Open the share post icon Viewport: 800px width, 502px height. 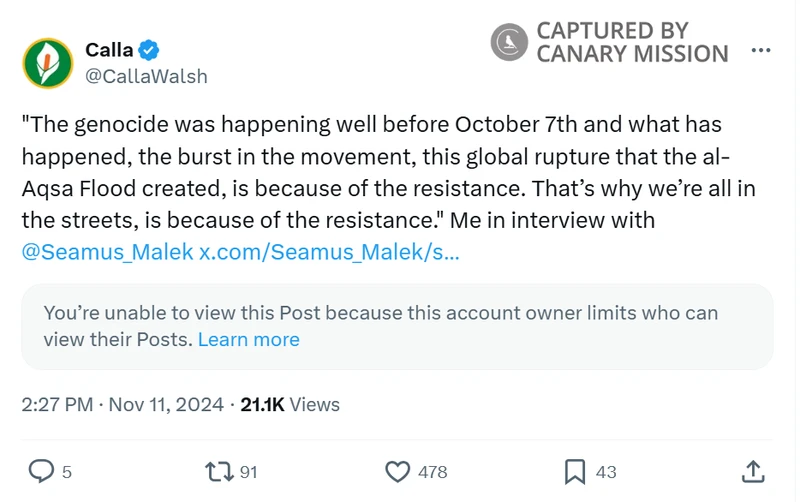pos(754,471)
